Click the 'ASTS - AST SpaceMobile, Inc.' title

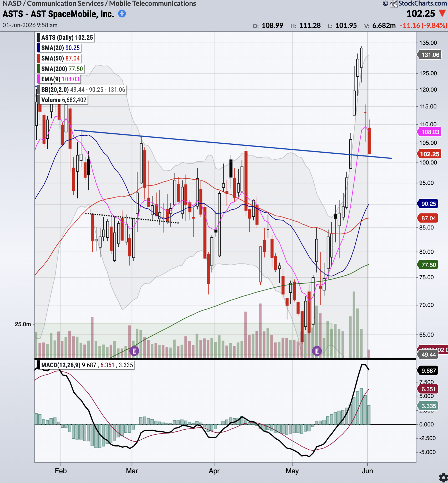coord(58,14)
